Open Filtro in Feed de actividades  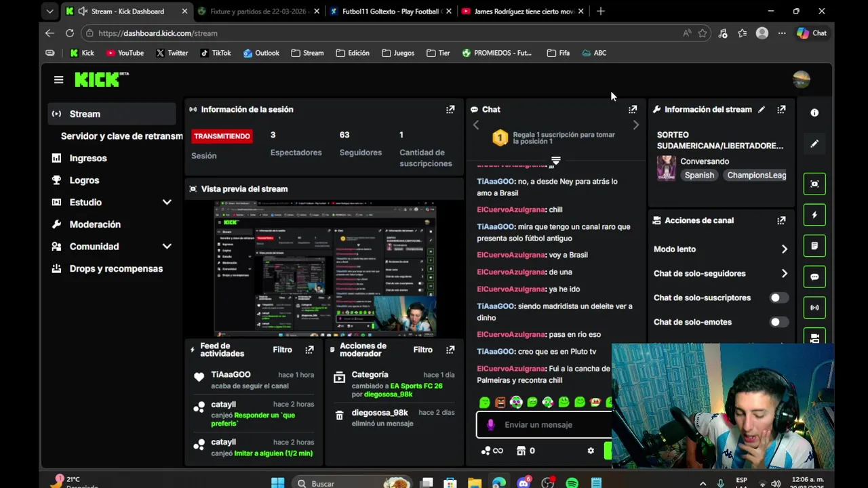(282, 350)
